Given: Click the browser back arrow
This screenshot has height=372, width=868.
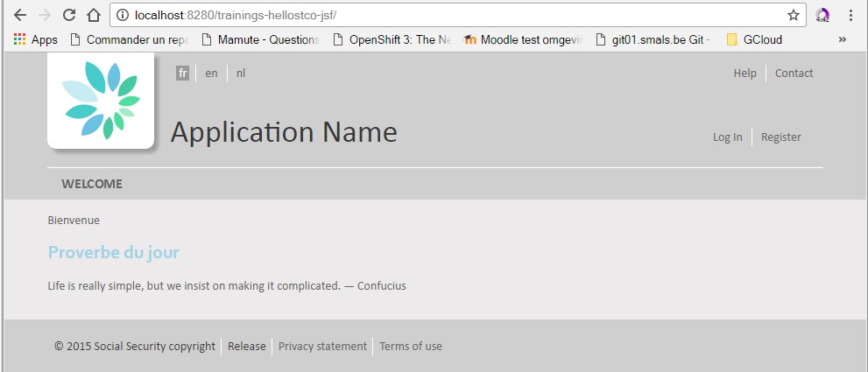Looking at the screenshot, I should pyautogui.click(x=19, y=15).
